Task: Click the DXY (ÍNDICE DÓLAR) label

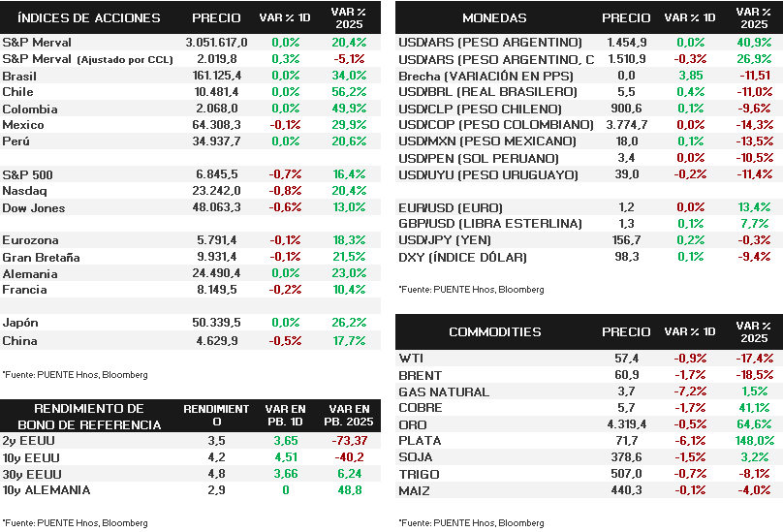Action: [463, 257]
